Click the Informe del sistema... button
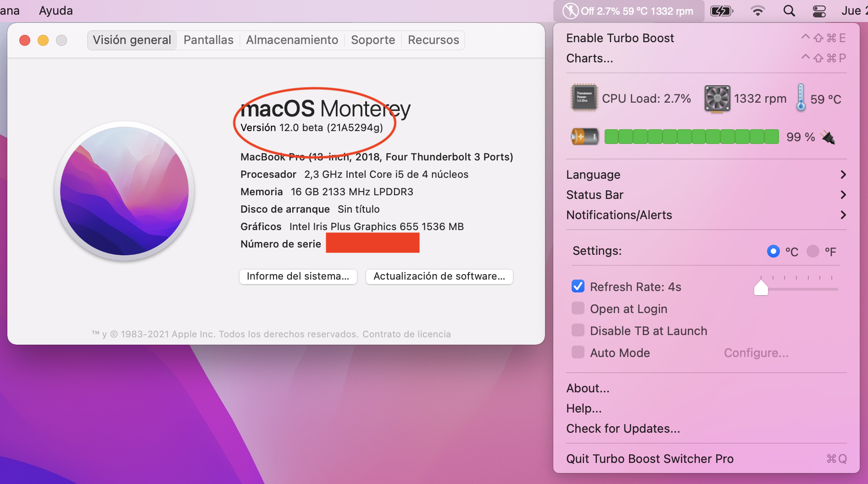 (298, 276)
